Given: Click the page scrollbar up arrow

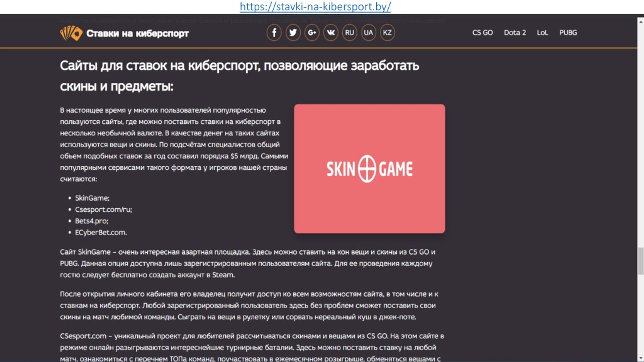Looking at the screenshot, I should point(641,22).
